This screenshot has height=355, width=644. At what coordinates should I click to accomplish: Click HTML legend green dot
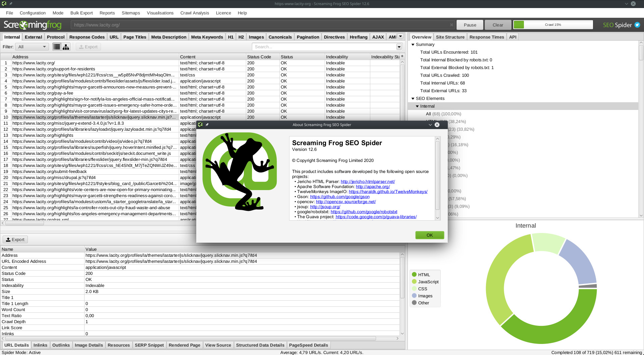414,275
